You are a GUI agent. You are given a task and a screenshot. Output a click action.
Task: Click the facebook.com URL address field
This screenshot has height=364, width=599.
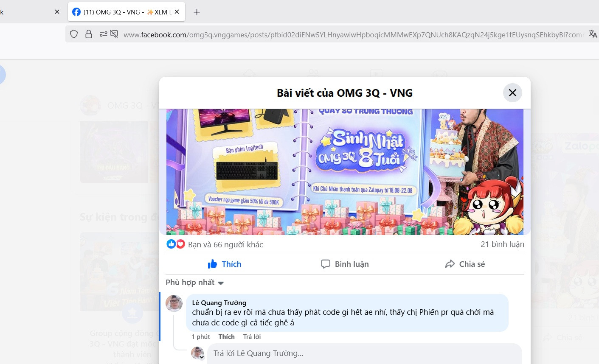tap(353, 35)
